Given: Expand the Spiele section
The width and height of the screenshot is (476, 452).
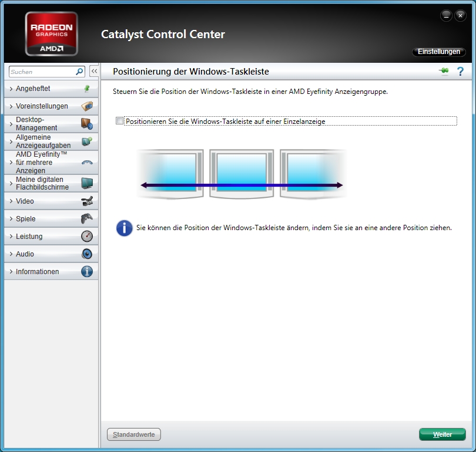Looking at the screenshot, I should [51, 218].
